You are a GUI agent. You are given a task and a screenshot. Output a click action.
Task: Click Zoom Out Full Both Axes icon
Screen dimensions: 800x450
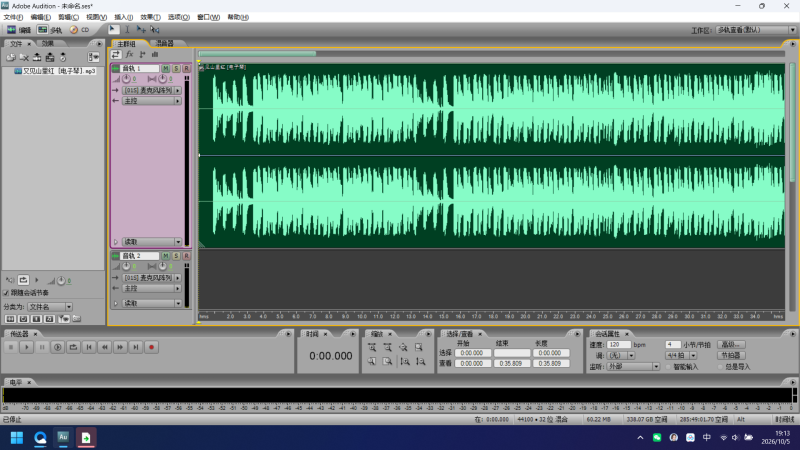403,347
